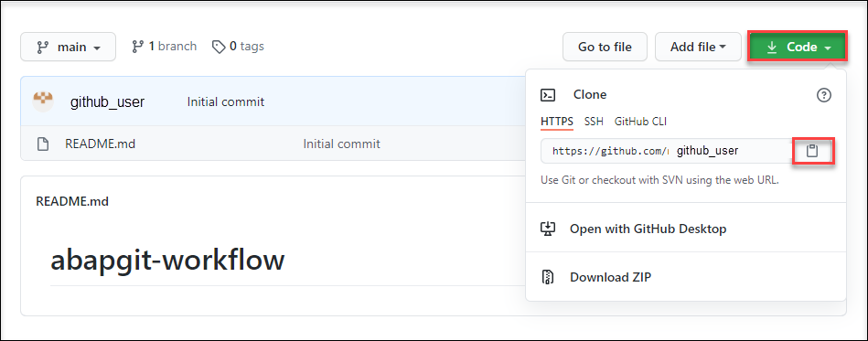
Task: Open the README.md file link
Action: (101, 144)
